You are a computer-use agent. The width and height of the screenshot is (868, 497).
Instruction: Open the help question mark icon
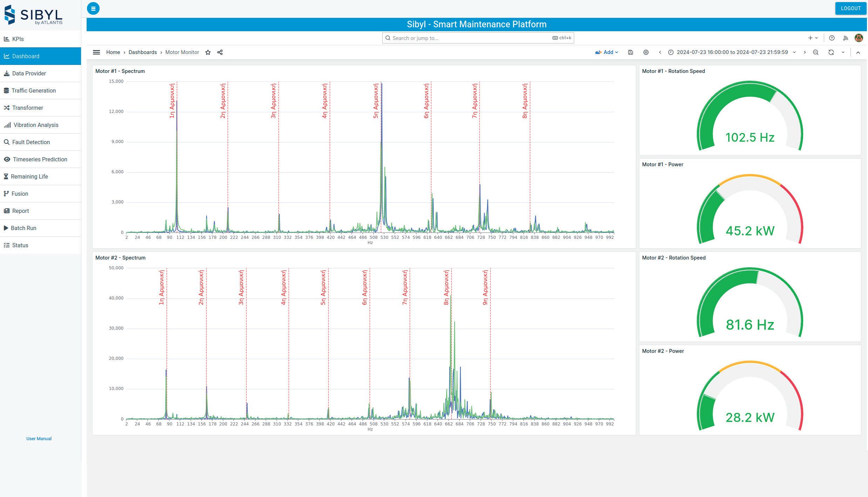[832, 38]
